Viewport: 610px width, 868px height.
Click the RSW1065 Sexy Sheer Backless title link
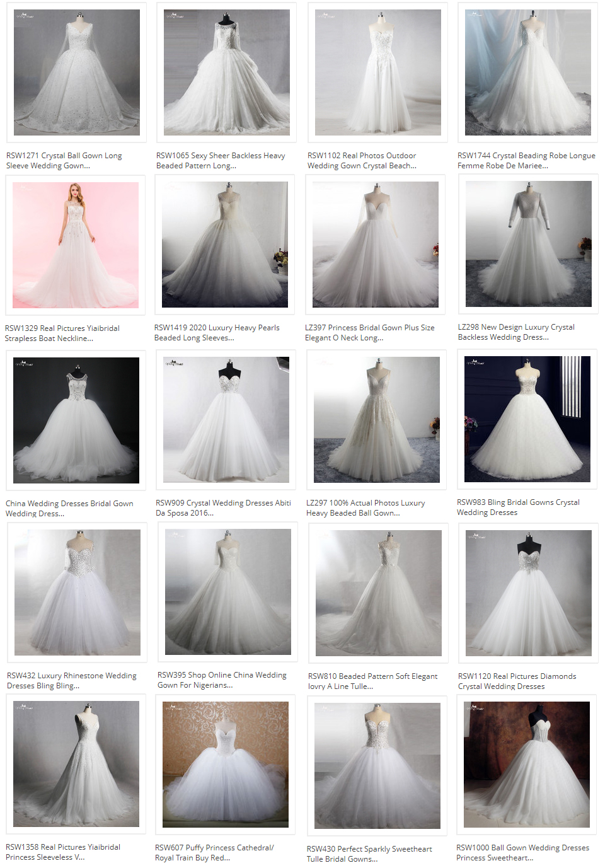[221, 160]
